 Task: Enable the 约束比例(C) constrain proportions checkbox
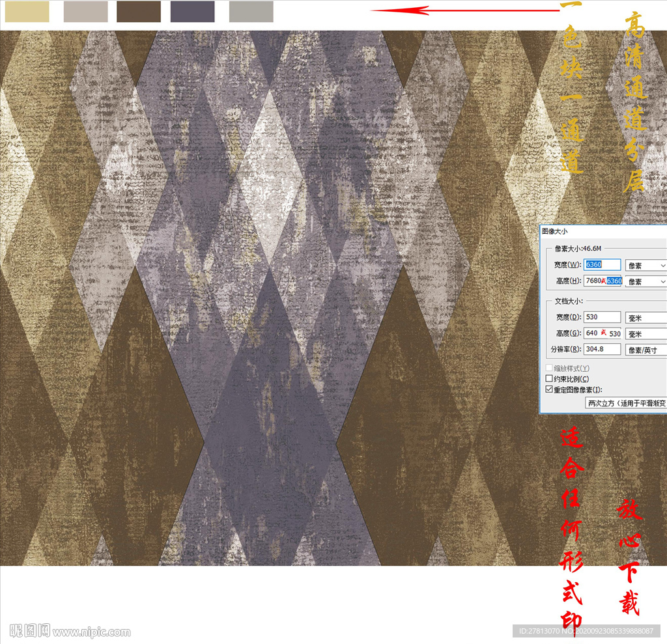coord(549,378)
